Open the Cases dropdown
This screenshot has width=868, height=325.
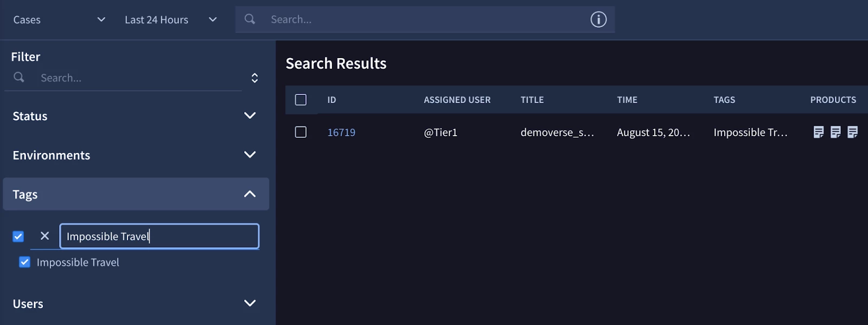(59, 20)
